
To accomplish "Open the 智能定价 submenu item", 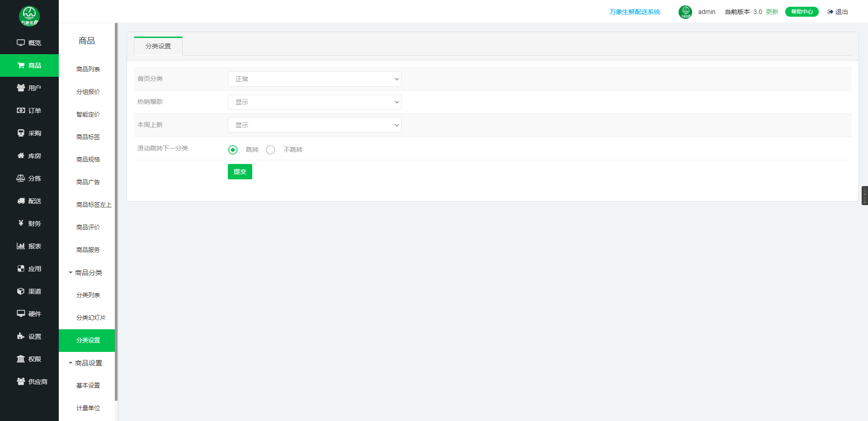I will 88,114.
